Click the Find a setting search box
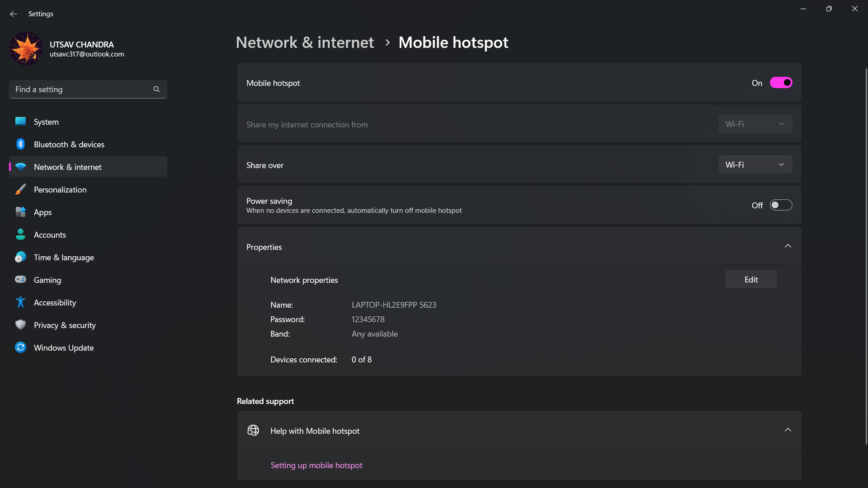 click(x=81, y=89)
